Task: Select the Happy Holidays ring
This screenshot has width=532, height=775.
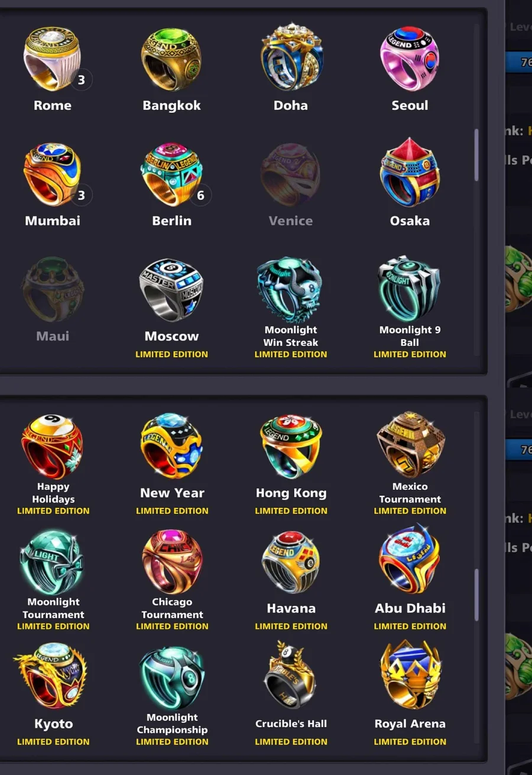Action: pyautogui.click(x=53, y=447)
